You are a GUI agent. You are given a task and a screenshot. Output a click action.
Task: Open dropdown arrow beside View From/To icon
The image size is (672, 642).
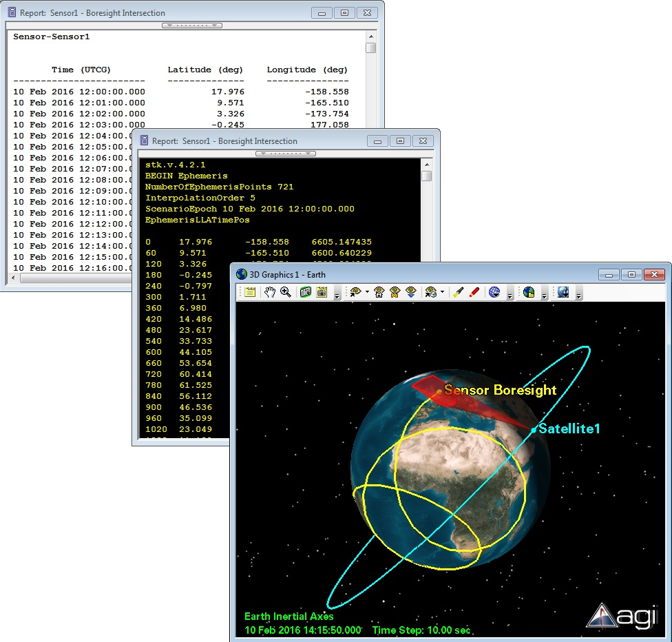coord(367,292)
